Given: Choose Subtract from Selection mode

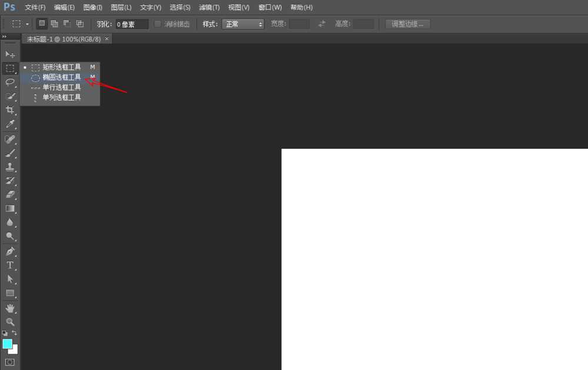Looking at the screenshot, I should click(x=67, y=24).
